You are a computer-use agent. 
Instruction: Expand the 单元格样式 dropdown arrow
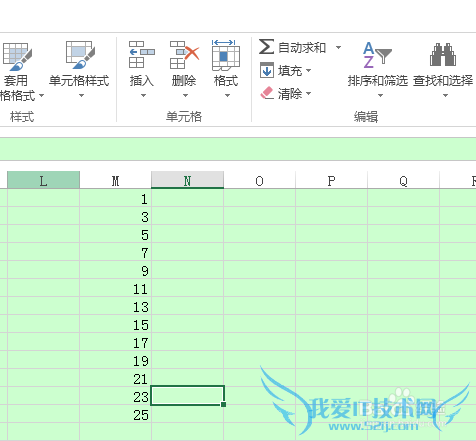pyautogui.click(x=81, y=96)
